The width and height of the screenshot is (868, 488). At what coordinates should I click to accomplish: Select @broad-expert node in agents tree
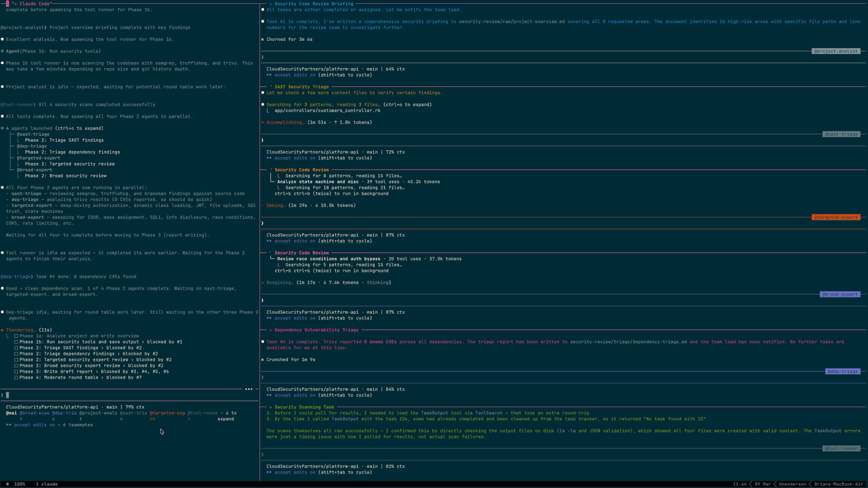point(34,170)
